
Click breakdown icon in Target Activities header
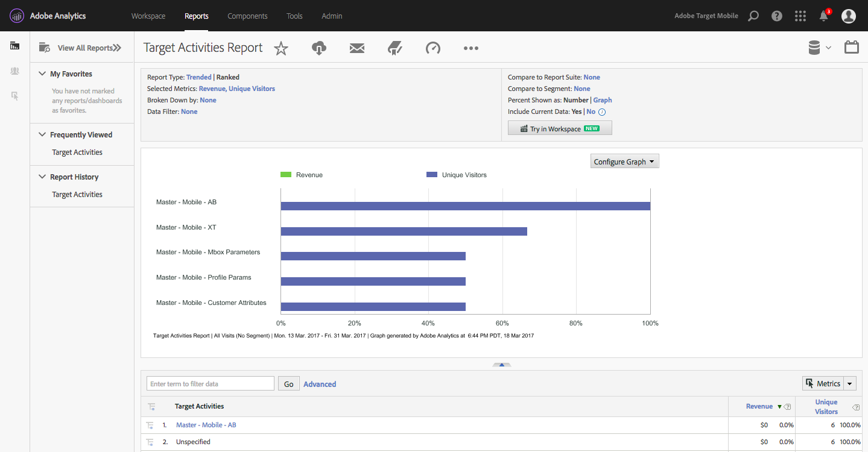click(151, 407)
